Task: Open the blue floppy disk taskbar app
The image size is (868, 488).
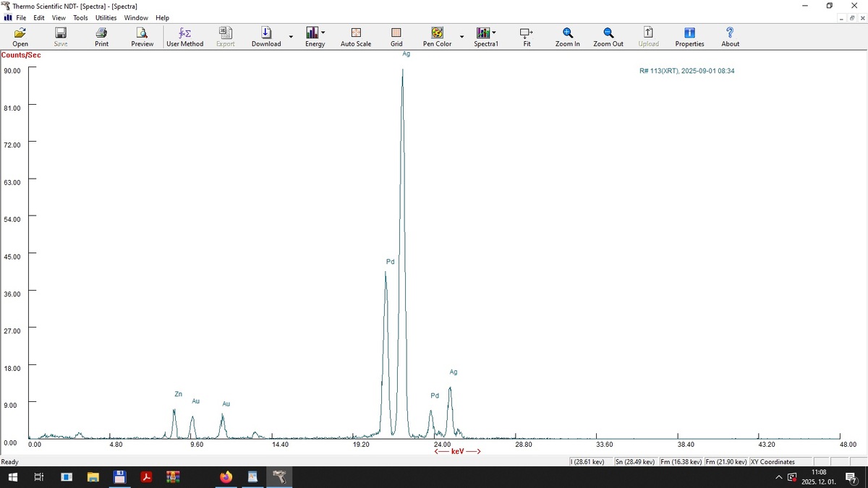Action: 119,477
